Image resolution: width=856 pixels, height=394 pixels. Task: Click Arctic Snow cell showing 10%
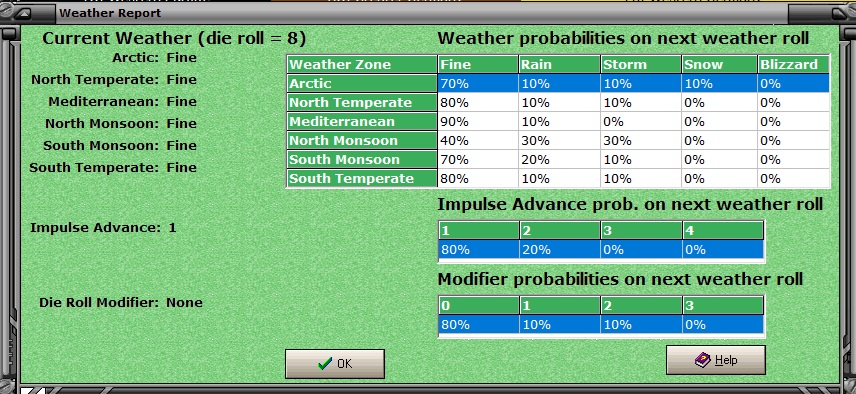click(x=720, y=83)
